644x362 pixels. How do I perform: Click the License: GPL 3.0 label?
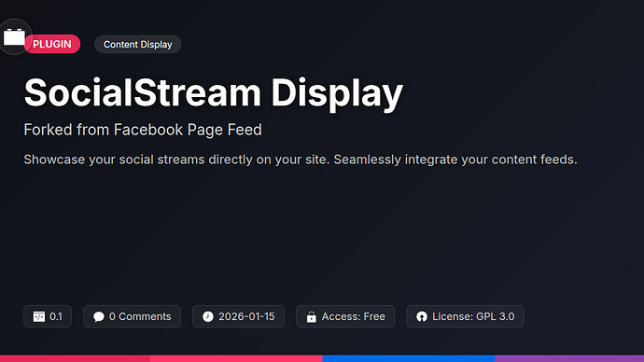point(473,316)
